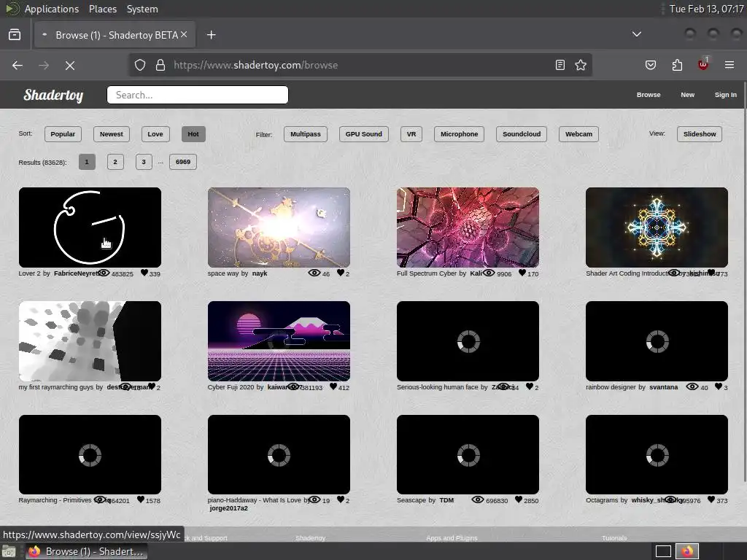The height and width of the screenshot is (560, 747).
Task: Open the space way shader thumbnail
Action: tap(279, 227)
